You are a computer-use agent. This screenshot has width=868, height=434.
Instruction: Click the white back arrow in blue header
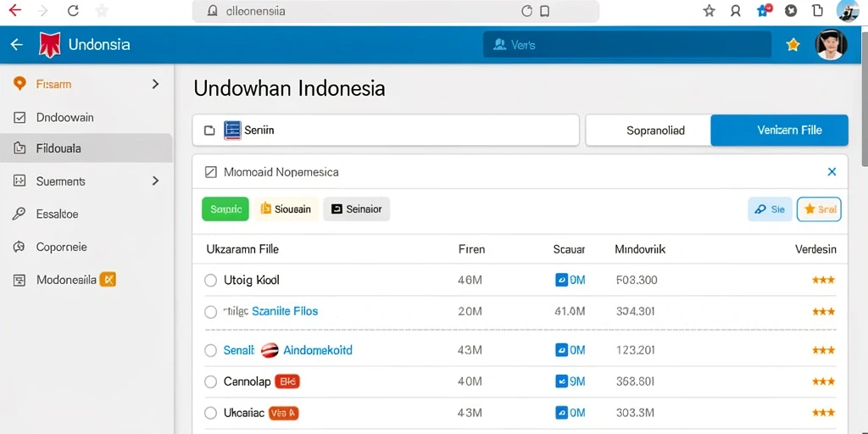click(x=17, y=44)
